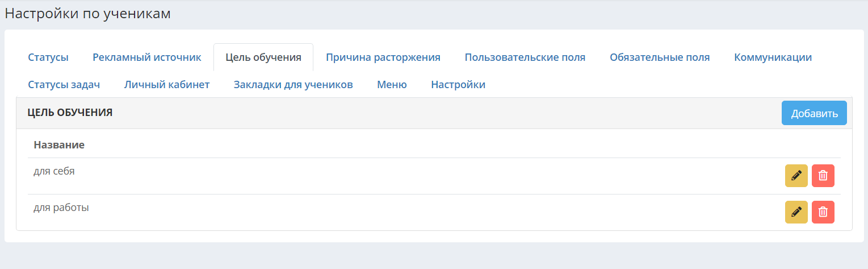Open the Настройки tab
Image resolution: width=868 pixels, height=269 pixels.
tap(458, 85)
